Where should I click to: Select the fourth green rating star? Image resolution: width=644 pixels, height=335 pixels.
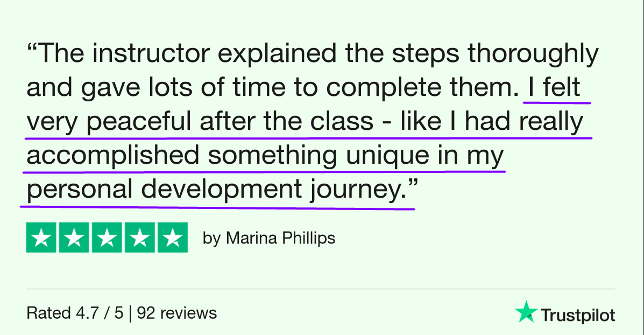[x=140, y=238]
